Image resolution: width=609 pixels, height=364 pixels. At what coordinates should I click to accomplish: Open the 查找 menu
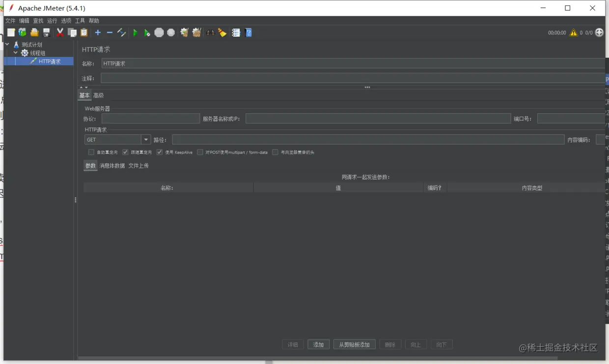[x=38, y=21]
